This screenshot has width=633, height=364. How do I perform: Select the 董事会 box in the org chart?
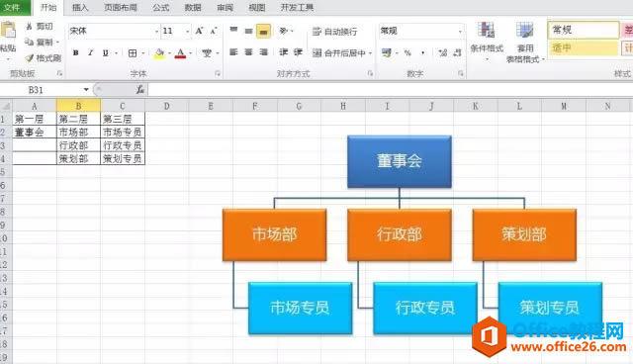coord(400,161)
